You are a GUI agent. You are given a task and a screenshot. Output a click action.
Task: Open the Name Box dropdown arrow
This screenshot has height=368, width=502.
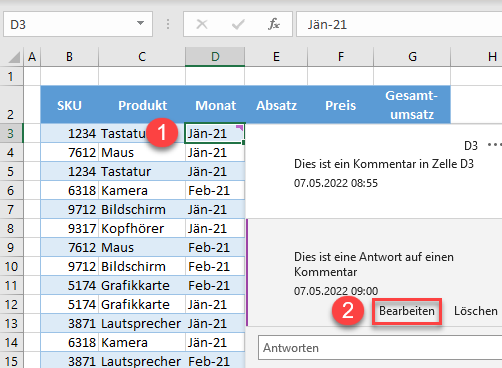tap(141, 24)
